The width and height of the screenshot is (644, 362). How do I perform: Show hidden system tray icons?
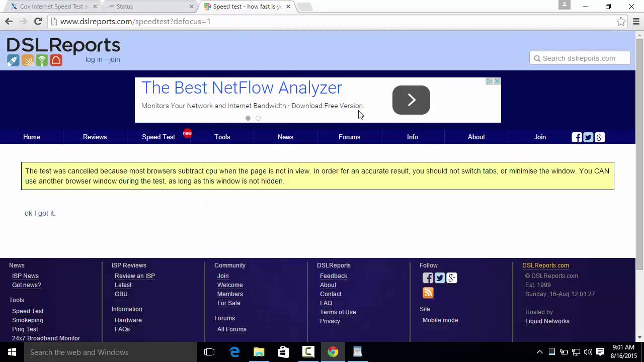[x=540, y=352]
